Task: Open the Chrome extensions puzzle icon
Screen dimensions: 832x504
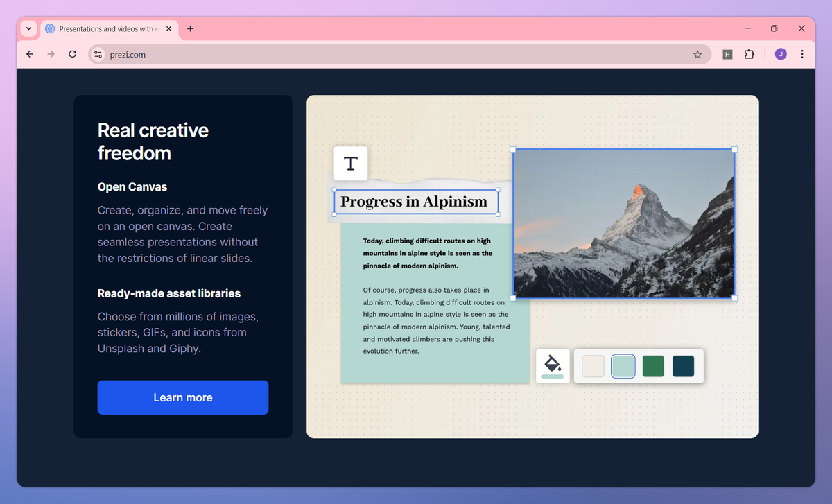Action: [749, 54]
